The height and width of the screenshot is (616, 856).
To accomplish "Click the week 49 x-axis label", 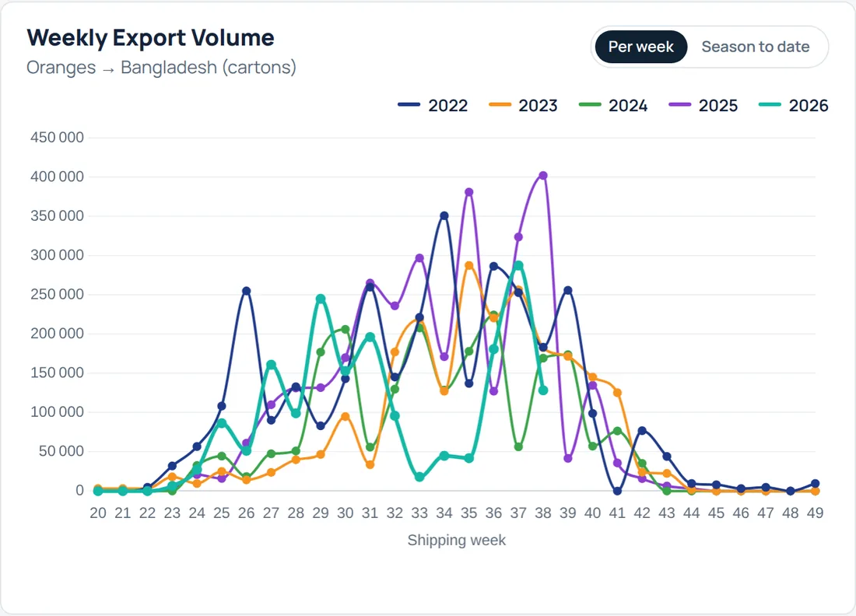I will pyautogui.click(x=815, y=513).
